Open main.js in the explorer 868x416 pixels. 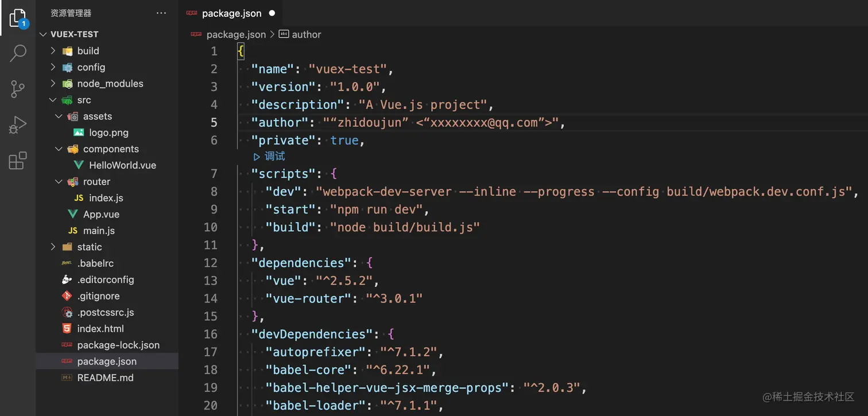pyautogui.click(x=99, y=231)
